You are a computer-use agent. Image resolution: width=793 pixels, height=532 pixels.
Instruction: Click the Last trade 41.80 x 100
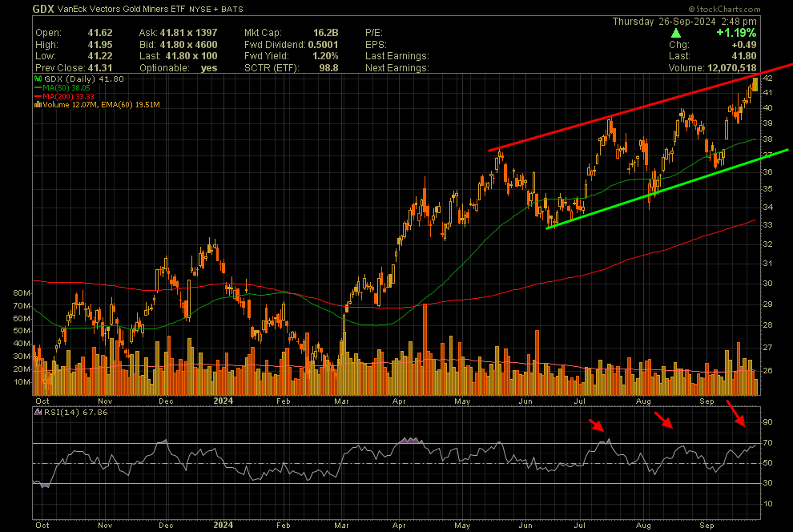pos(191,56)
